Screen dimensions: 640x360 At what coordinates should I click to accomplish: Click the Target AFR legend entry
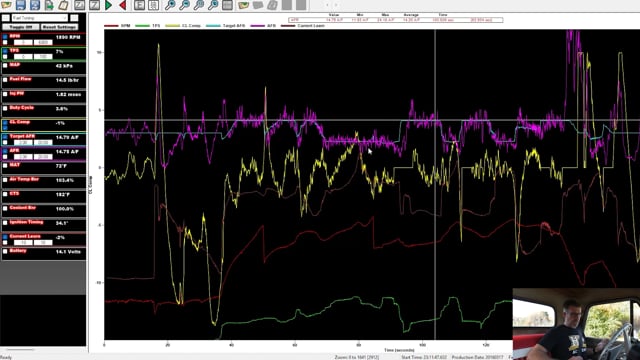point(226,26)
